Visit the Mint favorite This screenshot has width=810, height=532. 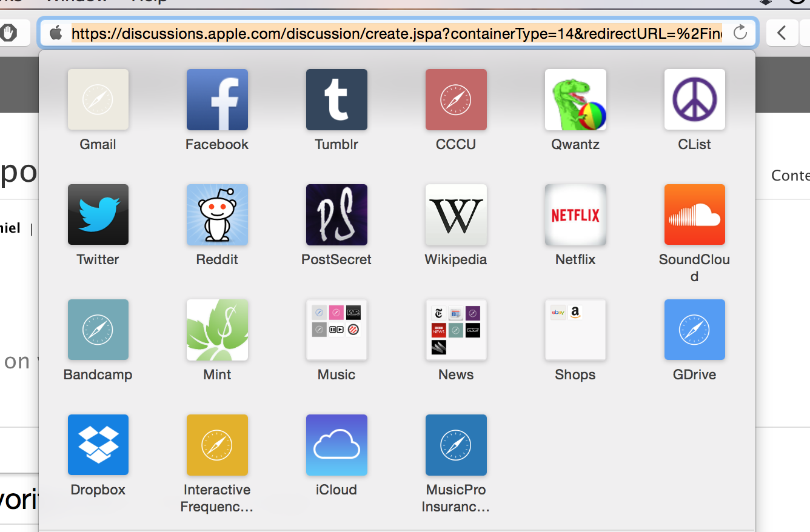(217, 330)
